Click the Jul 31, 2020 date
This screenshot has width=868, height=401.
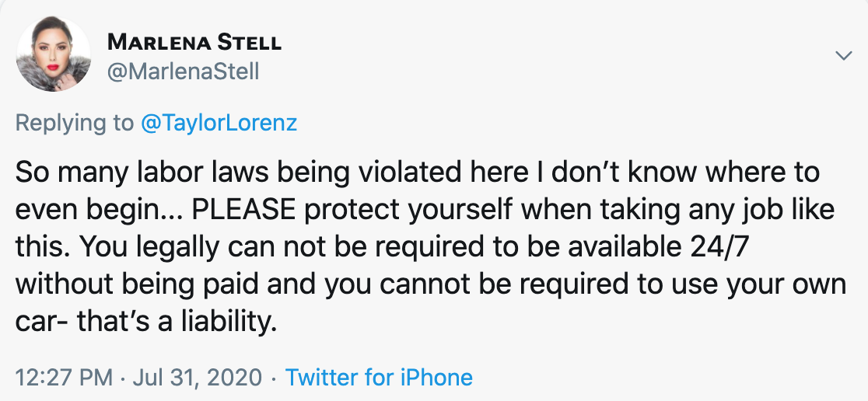pyautogui.click(x=197, y=378)
